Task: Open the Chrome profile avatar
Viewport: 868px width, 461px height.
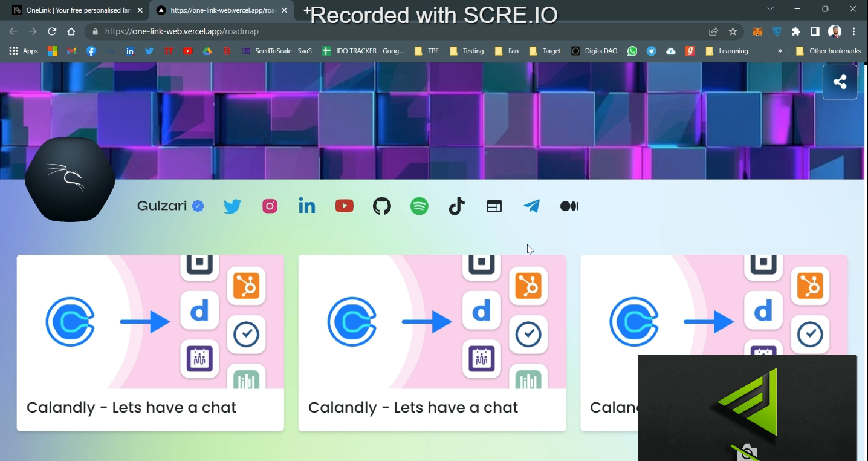Action: (835, 31)
